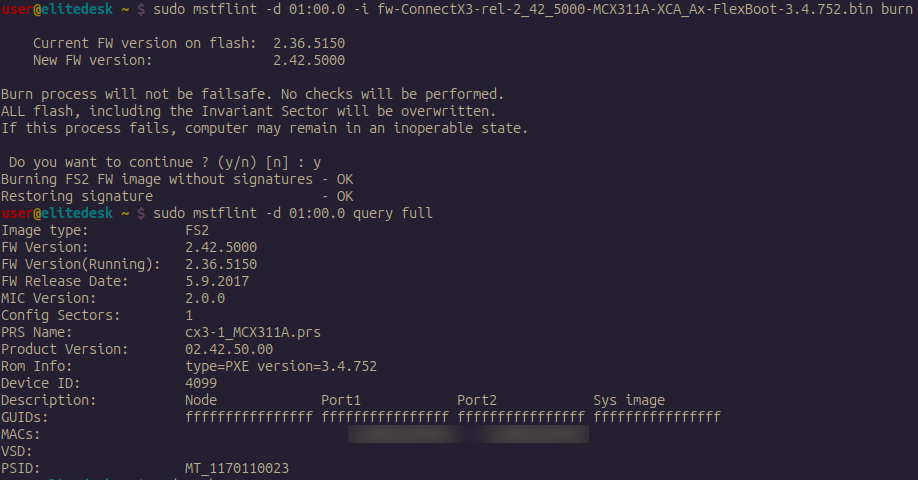Click user@elitedesk prompt before query command
This screenshot has height=480, width=918.
[57, 213]
